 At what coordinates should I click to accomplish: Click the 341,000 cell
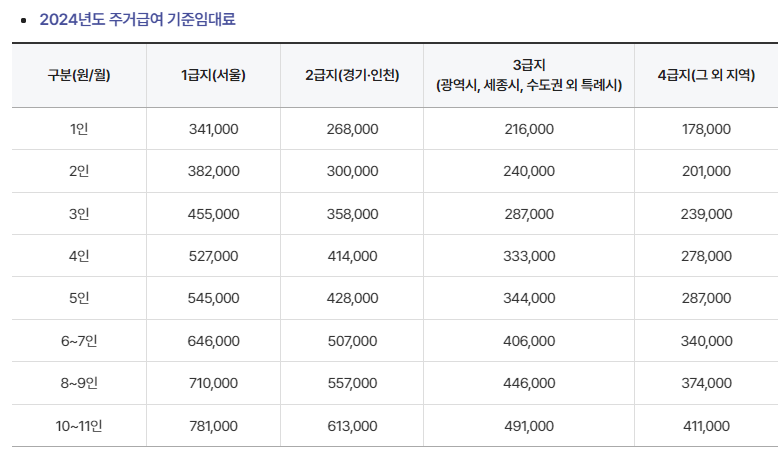click(213, 129)
